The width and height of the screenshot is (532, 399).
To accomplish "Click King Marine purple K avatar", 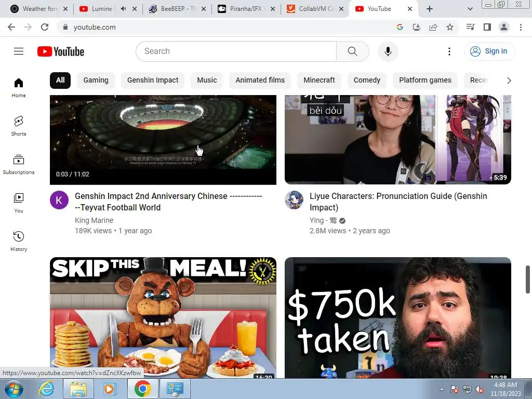I will [59, 200].
